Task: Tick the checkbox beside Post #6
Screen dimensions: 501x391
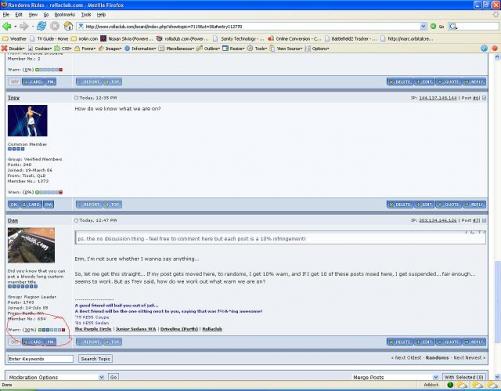Action: 484,98
